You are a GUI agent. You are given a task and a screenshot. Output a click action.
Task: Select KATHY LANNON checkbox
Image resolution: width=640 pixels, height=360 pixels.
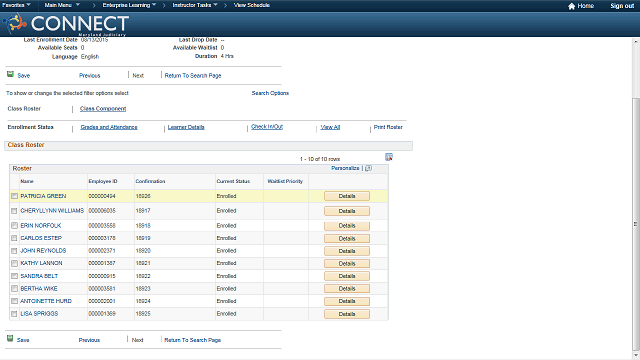(14, 264)
